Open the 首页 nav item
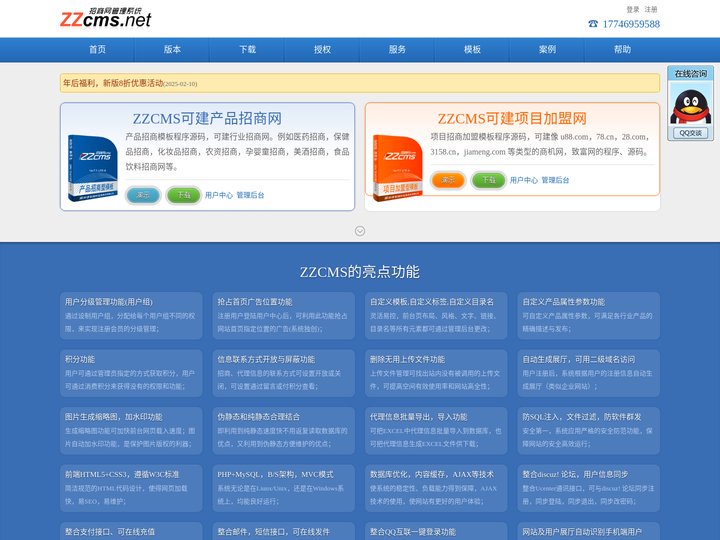 pos(97,50)
